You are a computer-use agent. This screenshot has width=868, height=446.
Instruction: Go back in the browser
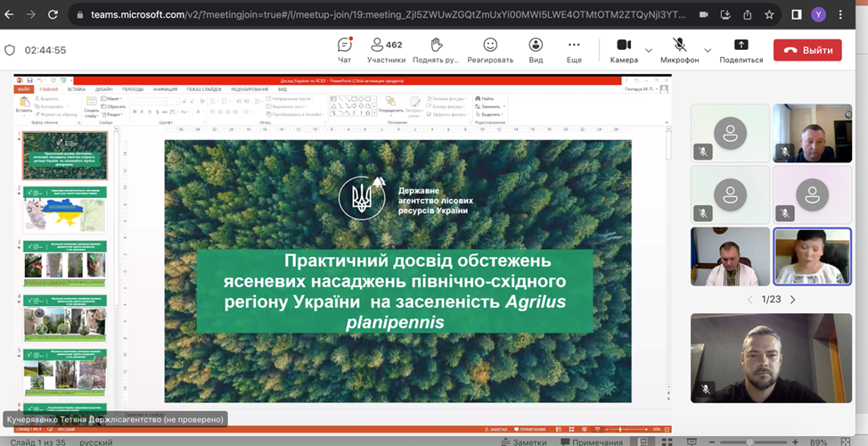point(9,15)
